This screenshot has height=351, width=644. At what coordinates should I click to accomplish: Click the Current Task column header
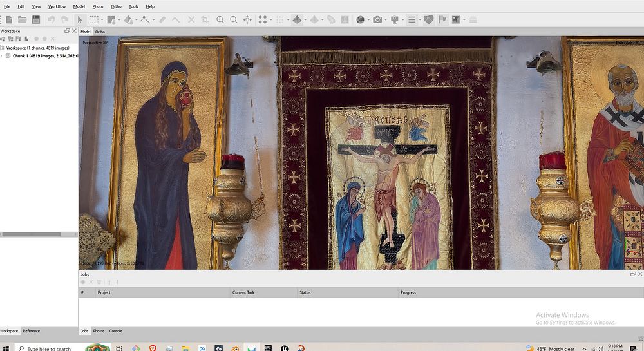tap(263, 292)
